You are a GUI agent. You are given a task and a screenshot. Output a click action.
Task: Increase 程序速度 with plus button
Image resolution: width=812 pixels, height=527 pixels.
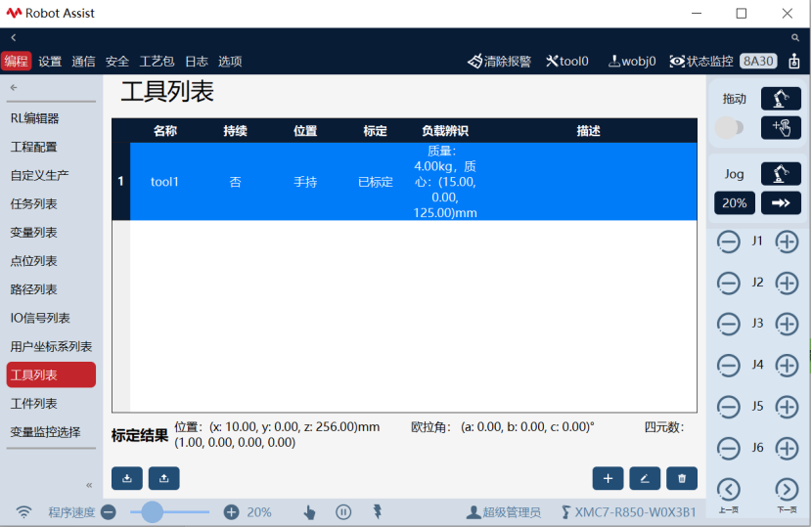[x=231, y=512]
